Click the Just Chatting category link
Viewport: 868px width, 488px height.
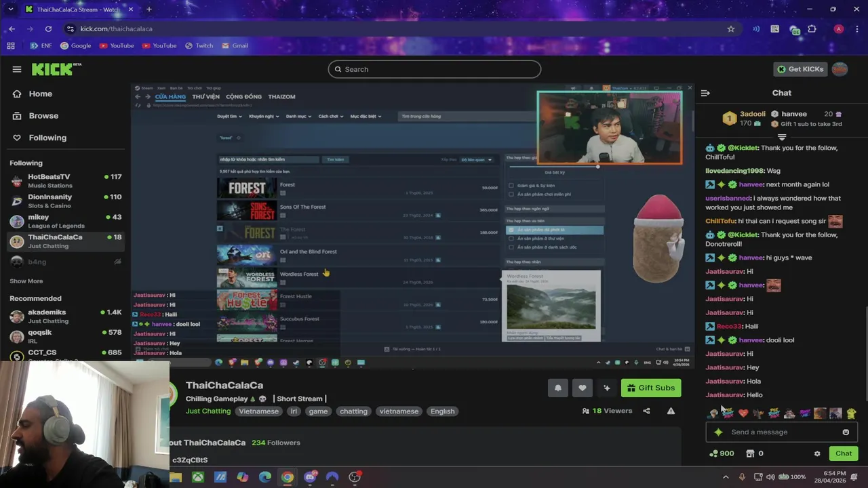(208, 411)
